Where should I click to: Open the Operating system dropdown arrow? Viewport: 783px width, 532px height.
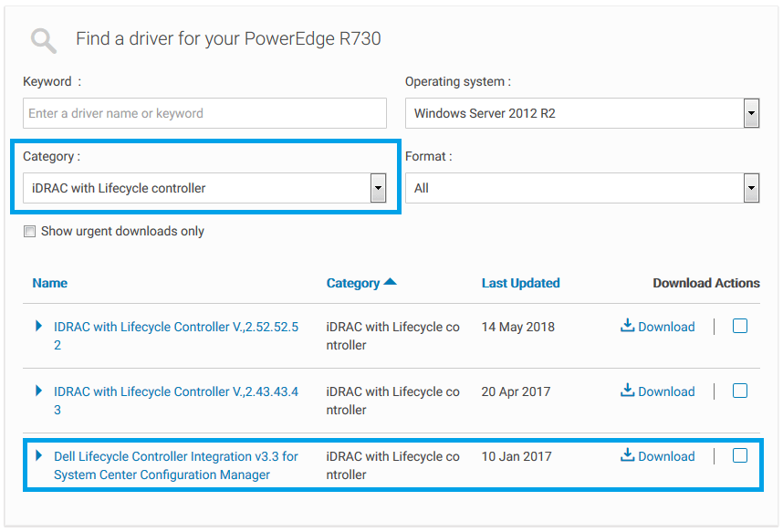pyautogui.click(x=751, y=112)
